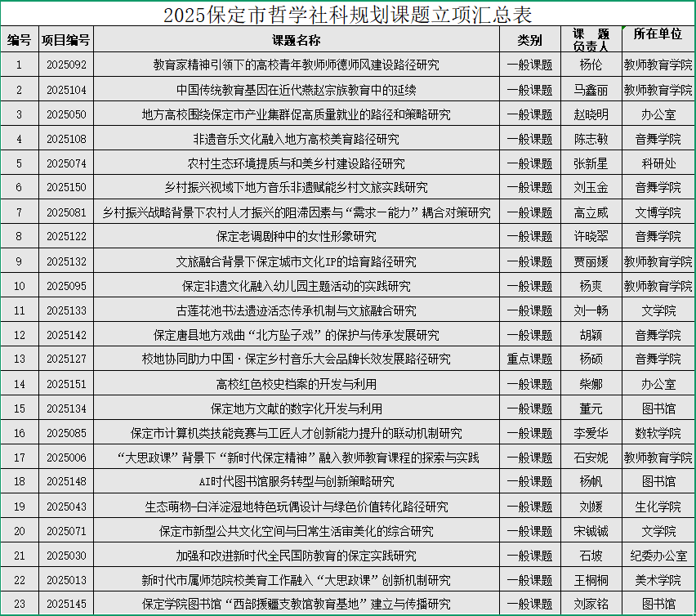Select the name cell 马鑫丽

(591, 90)
